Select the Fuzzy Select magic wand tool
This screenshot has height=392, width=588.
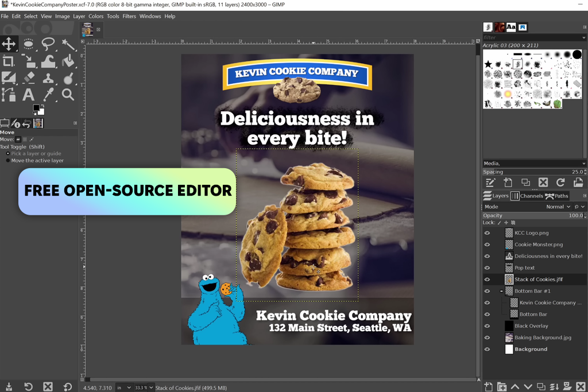(68, 44)
